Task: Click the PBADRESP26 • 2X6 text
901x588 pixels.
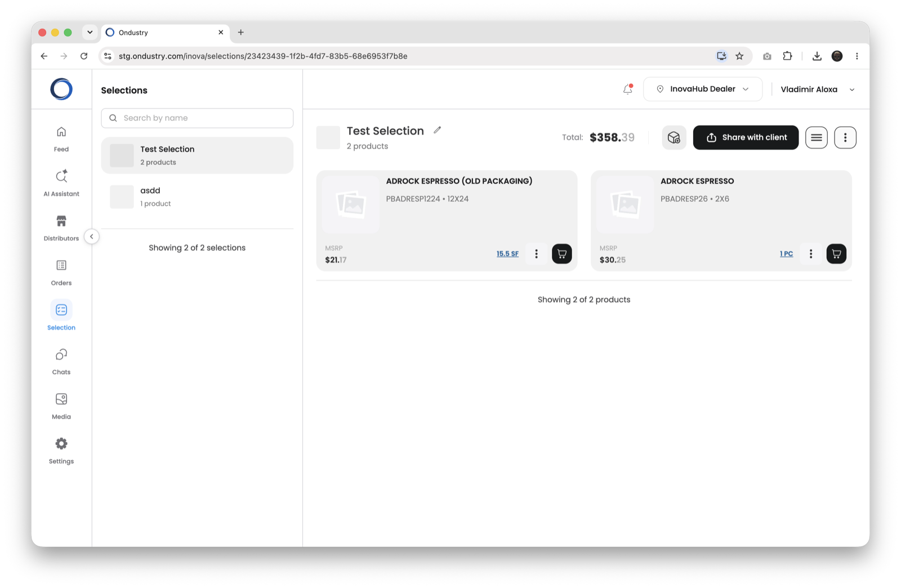Action: click(695, 199)
